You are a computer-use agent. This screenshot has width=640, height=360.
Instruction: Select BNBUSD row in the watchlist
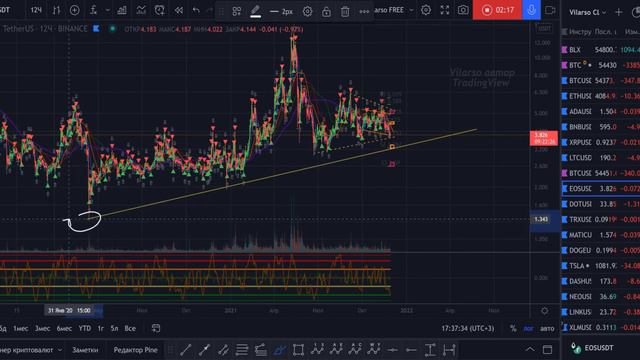coord(601,127)
